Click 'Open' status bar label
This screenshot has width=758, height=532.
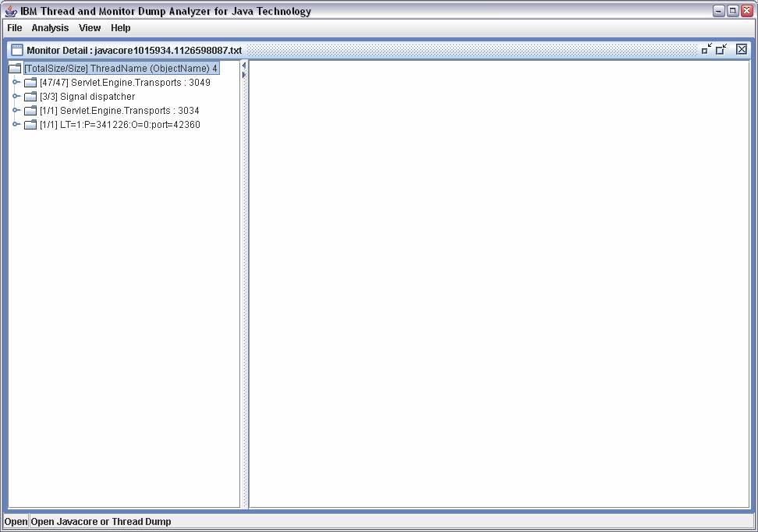click(x=16, y=521)
